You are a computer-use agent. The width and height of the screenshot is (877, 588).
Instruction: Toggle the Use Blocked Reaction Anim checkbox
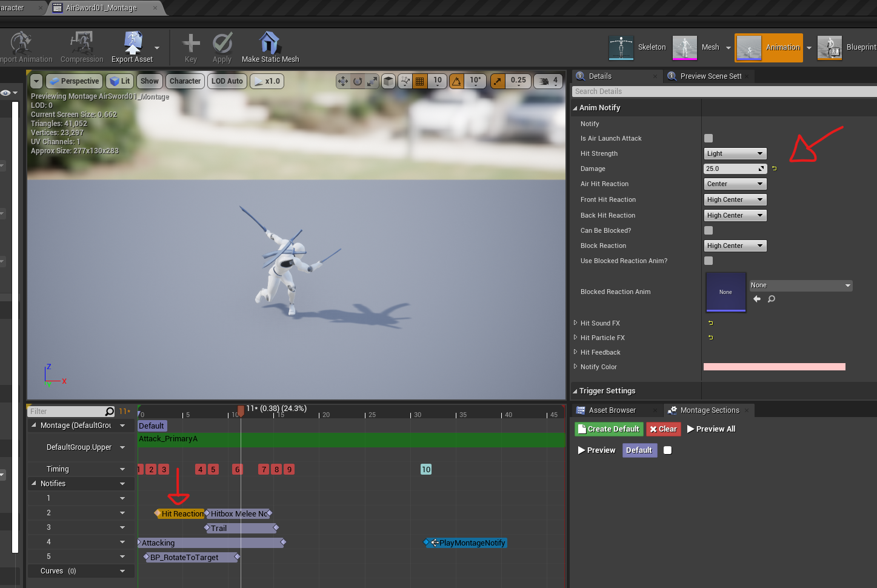pyautogui.click(x=708, y=261)
